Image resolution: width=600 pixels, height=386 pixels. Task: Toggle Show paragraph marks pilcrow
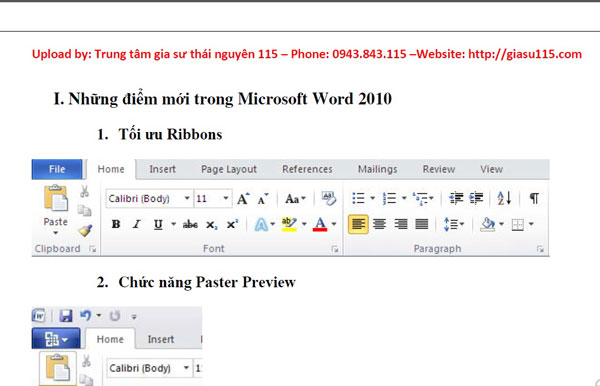point(534,198)
